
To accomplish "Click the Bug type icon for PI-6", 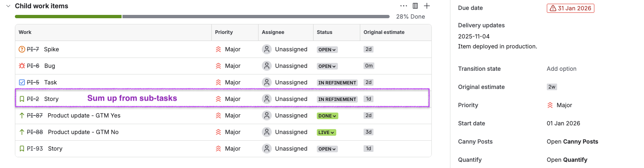I will click(22, 66).
